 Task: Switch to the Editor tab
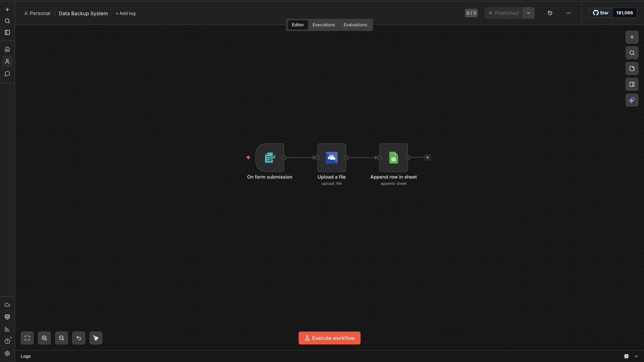pyautogui.click(x=298, y=25)
